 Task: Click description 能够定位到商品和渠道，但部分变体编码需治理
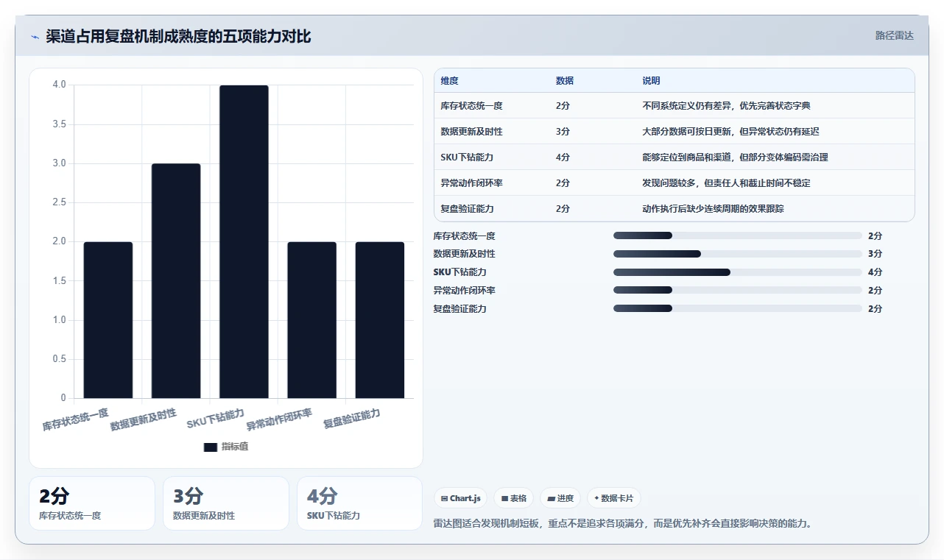pyautogui.click(x=735, y=157)
